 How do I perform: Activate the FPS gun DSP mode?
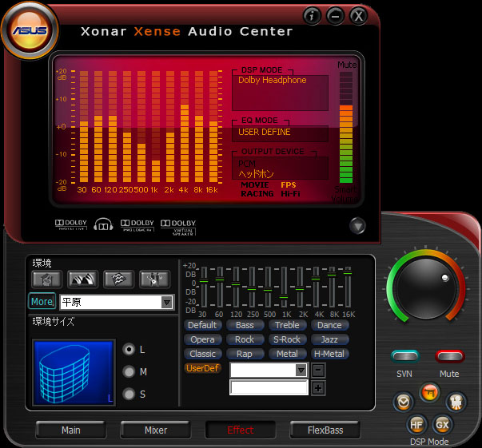(429, 393)
